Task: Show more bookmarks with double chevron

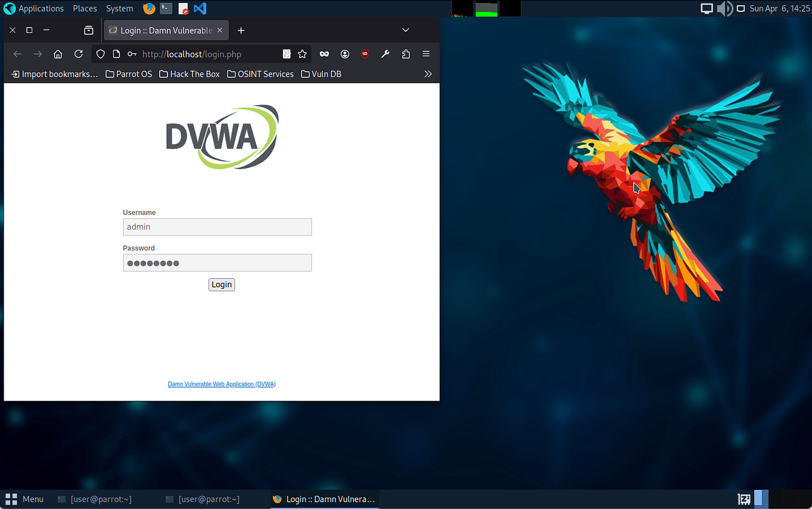Action: pos(428,74)
